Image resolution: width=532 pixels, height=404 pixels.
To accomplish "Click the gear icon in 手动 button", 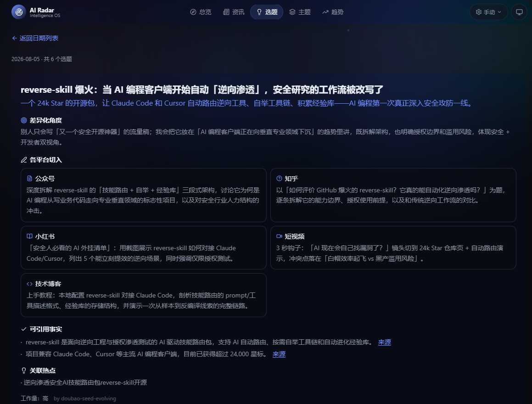I will pyautogui.click(x=479, y=12).
